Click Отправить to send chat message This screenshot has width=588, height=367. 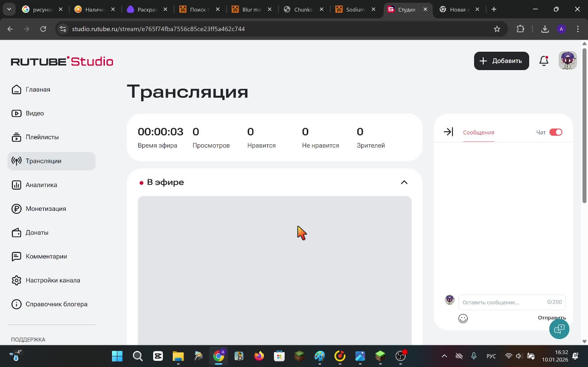552,318
